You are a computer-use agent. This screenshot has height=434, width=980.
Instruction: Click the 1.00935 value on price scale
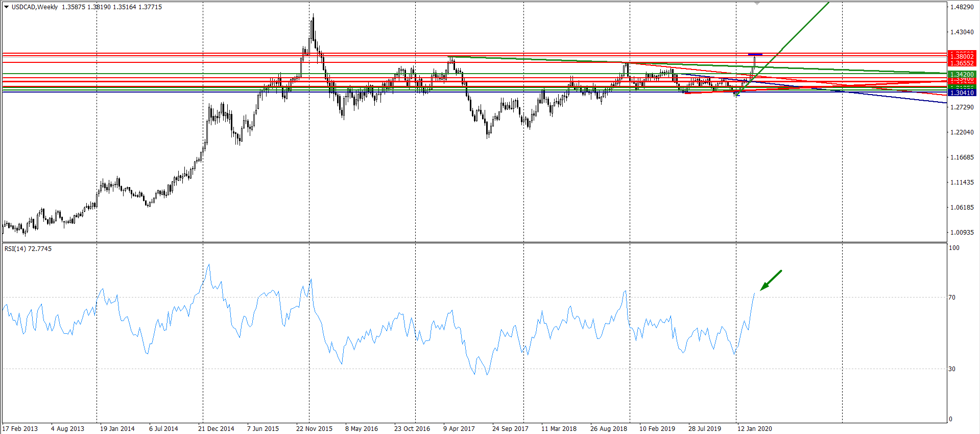click(x=962, y=233)
